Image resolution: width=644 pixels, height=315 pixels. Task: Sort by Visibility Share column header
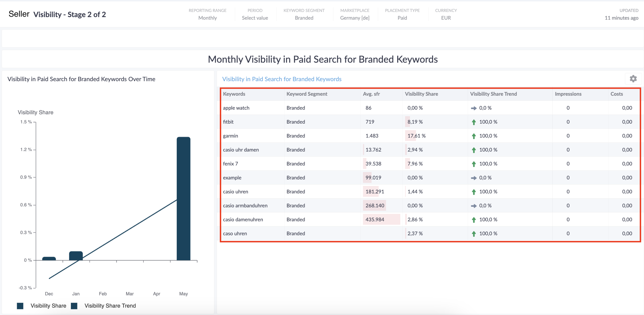coord(421,94)
